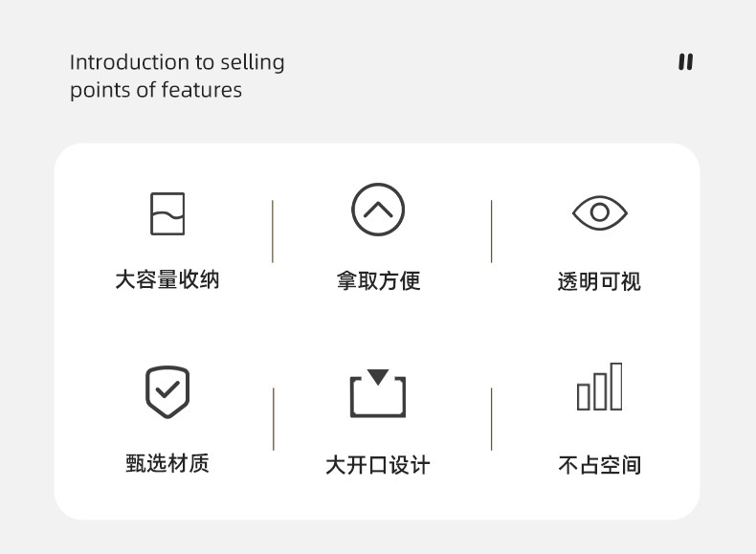Image resolution: width=756 pixels, height=554 pixels.
Task: Click divider between 拿取方便 and 透明可视
Action: 492,231
